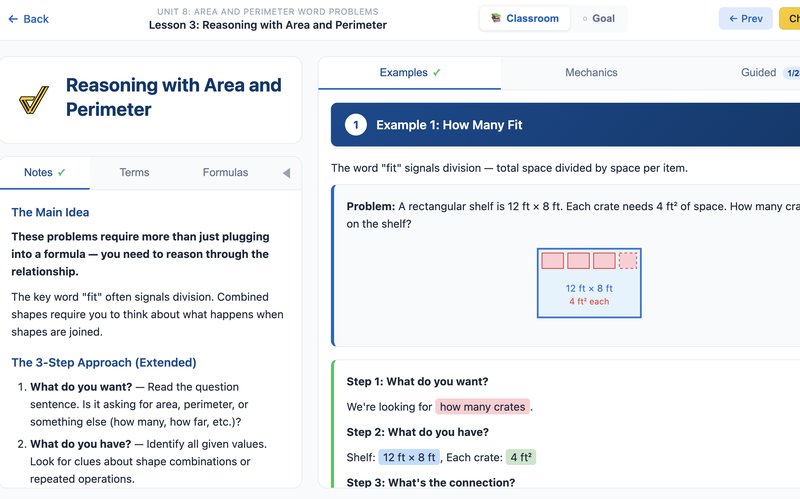800x499 pixels.
Task: Click the partially visible yellow button after Prev
Action: (789, 19)
